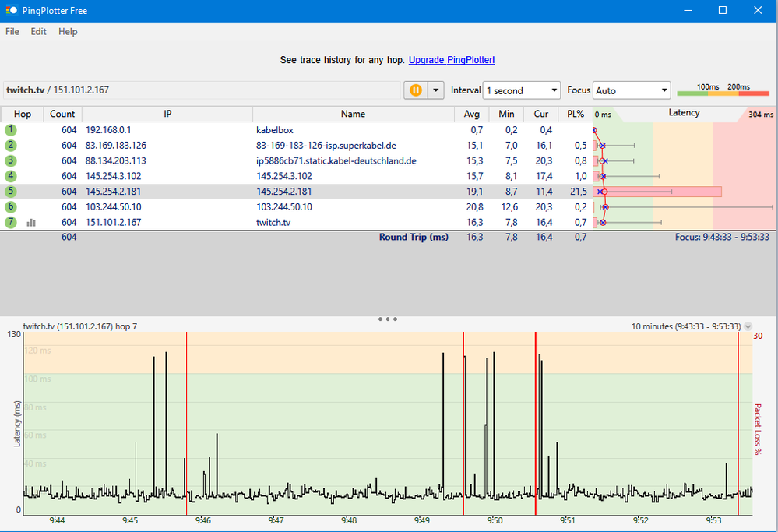
Task: Open the Focus dropdown set to Auto
Action: [632, 90]
